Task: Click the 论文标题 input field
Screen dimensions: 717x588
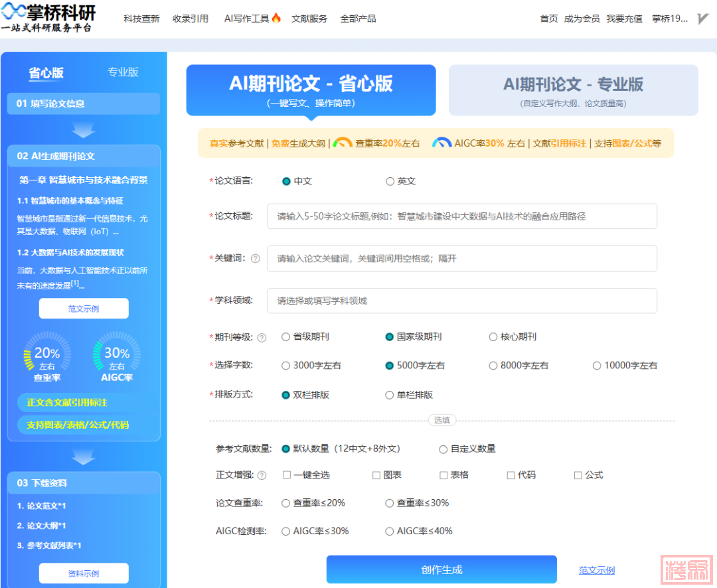Action: [x=461, y=216]
